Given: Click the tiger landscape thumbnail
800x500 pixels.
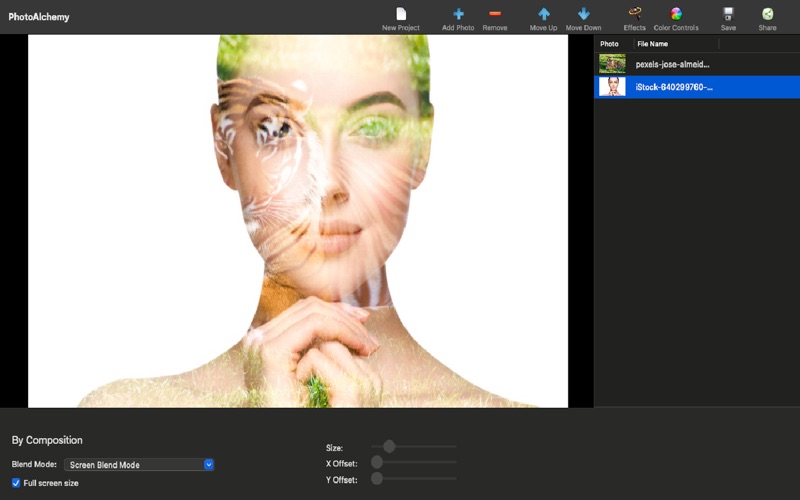Looking at the screenshot, I should click(x=612, y=64).
